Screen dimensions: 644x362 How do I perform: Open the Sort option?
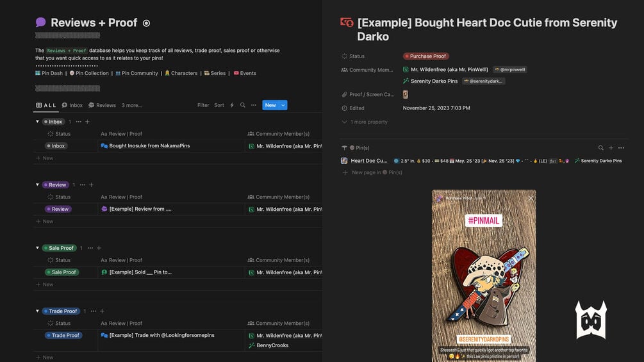(x=219, y=105)
